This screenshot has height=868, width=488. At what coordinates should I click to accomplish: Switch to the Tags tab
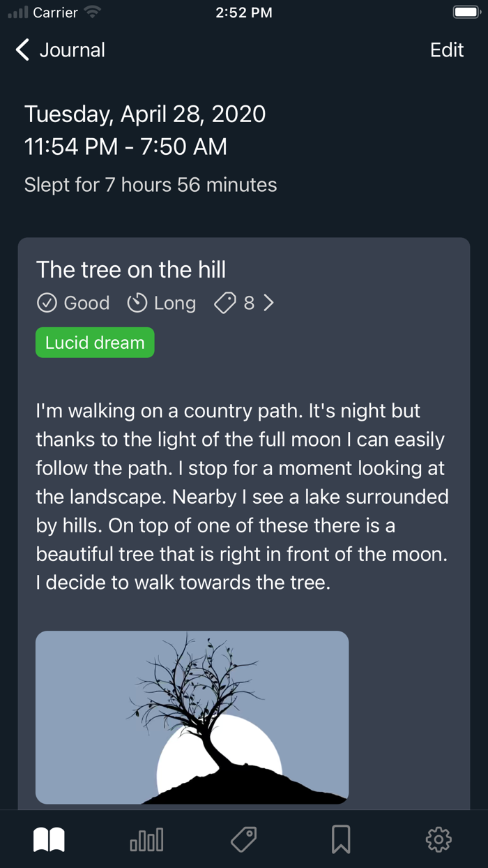click(243, 839)
